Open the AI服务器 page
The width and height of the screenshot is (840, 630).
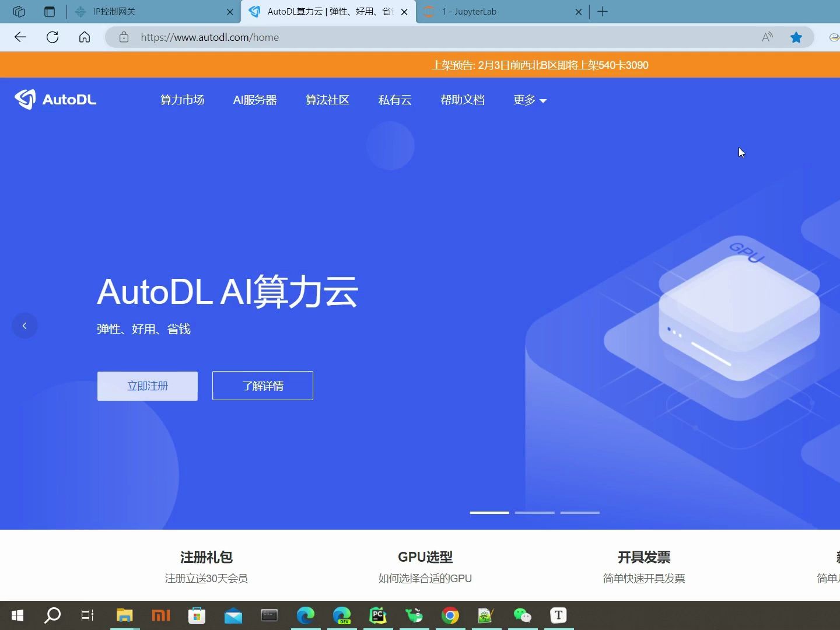[255, 100]
